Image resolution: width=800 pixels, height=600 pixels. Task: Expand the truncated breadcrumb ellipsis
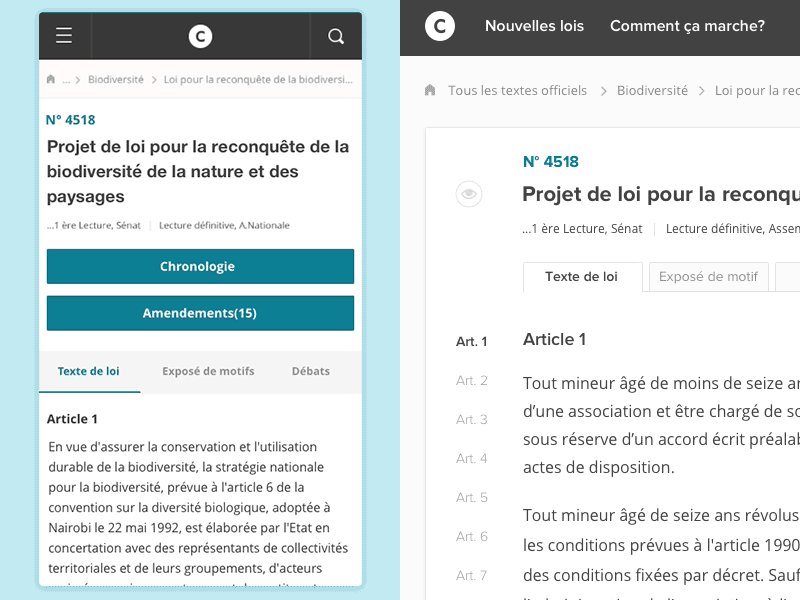66,78
